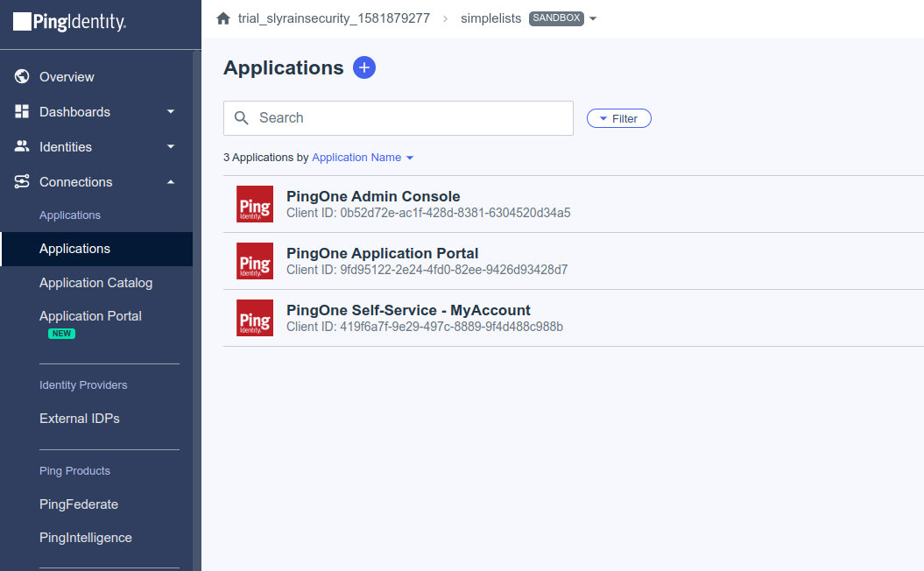Click trial_slyrainsecurity_1581879277 breadcrumb link
924x571 pixels.
tap(334, 18)
